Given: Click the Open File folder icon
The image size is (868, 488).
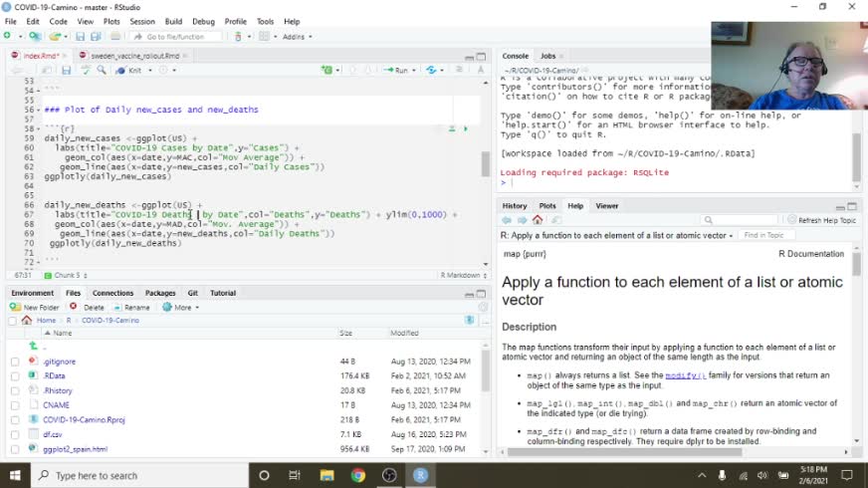Looking at the screenshot, I should 55,37.
